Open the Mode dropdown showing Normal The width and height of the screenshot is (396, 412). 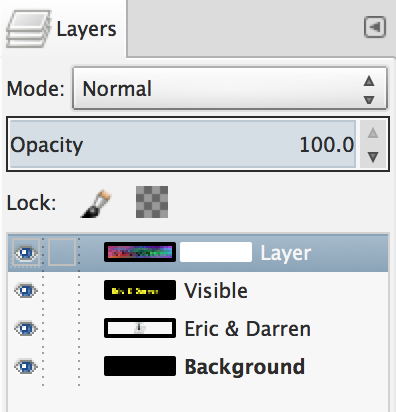230,88
